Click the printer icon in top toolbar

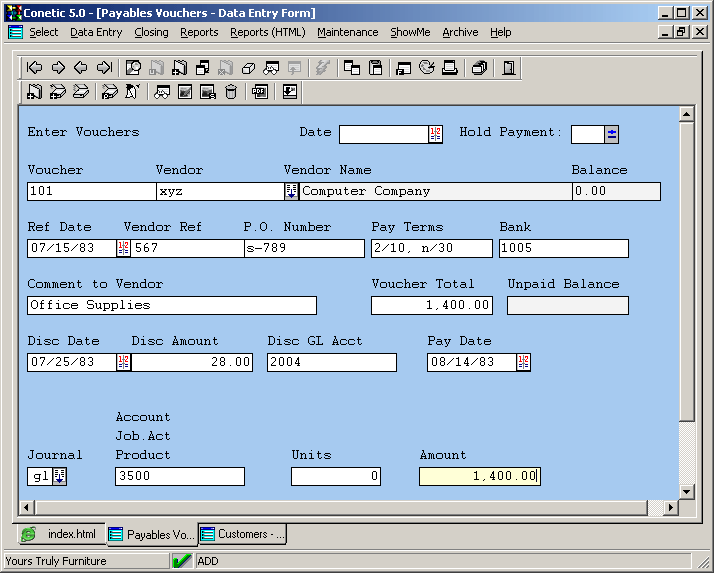coord(450,68)
